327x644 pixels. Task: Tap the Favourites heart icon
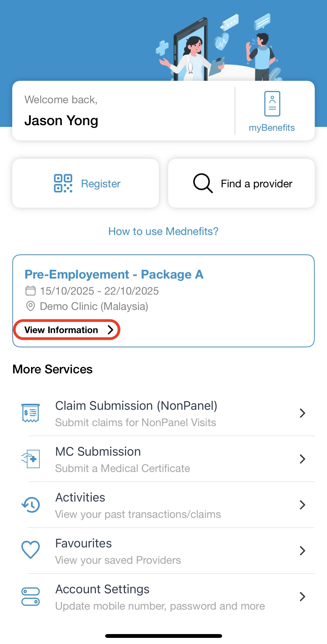(x=31, y=550)
